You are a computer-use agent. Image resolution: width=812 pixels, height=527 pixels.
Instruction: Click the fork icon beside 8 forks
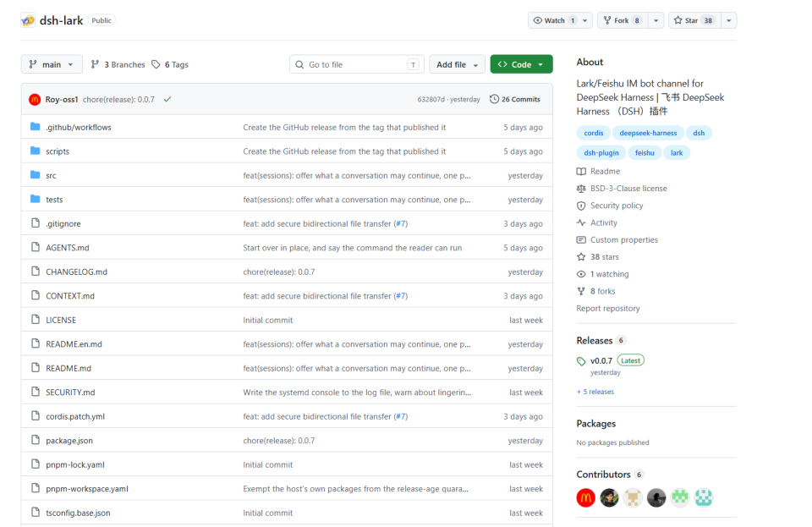581,291
